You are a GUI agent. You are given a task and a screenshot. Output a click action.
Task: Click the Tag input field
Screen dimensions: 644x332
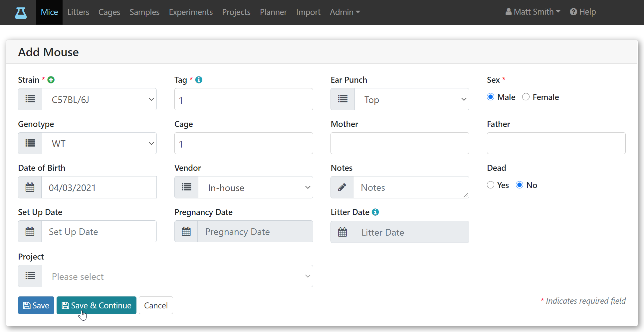244,99
